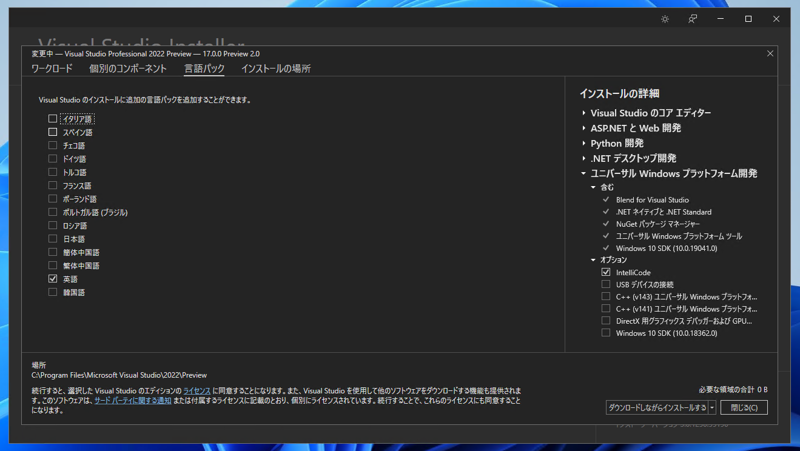The image size is (800, 451).
Task: Select the 言語パック tab
Action: click(204, 68)
